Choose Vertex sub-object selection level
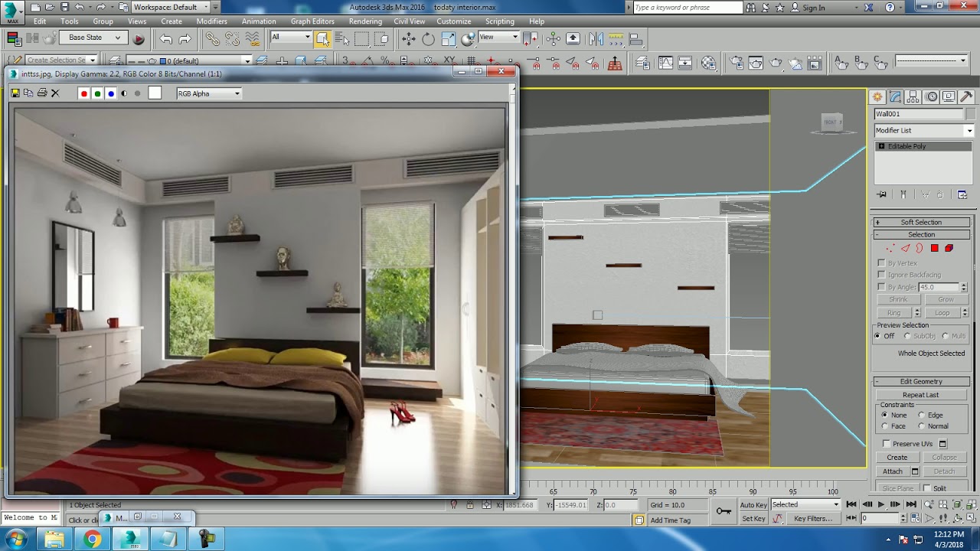The image size is (980, 551). (x=890, y=248)
